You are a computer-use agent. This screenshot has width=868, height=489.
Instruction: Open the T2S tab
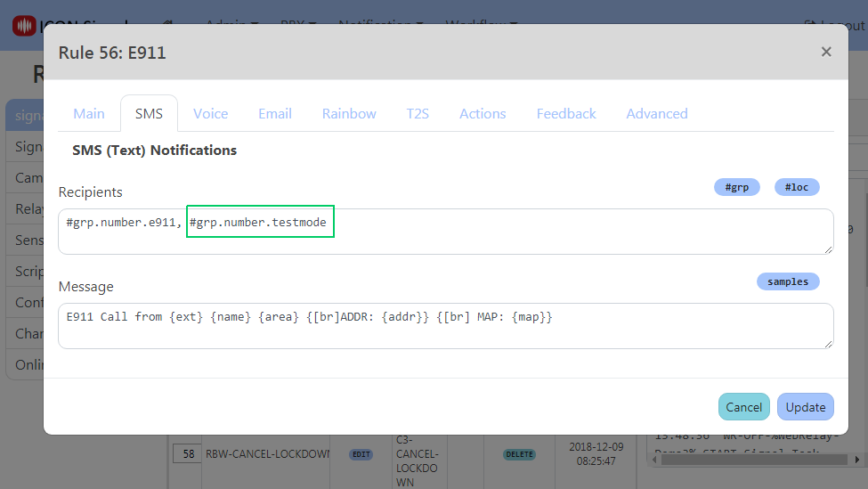418,113
